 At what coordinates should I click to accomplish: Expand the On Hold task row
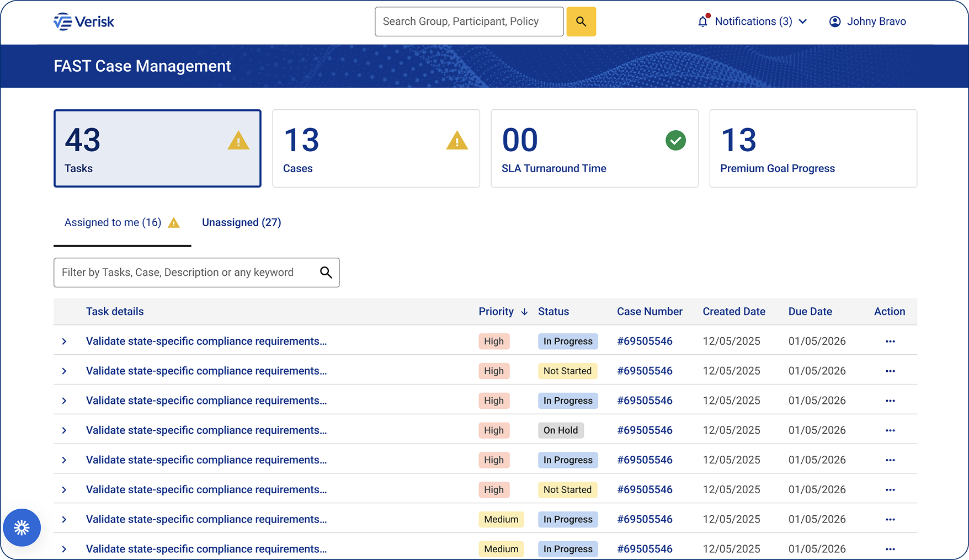point(64,430)
